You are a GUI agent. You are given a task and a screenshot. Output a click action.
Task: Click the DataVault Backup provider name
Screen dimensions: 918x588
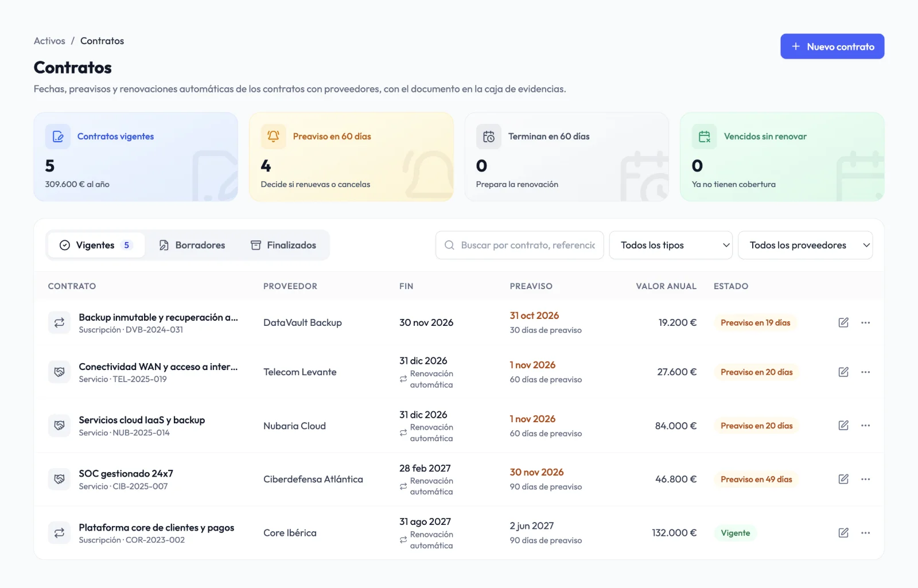pos(302,322)
